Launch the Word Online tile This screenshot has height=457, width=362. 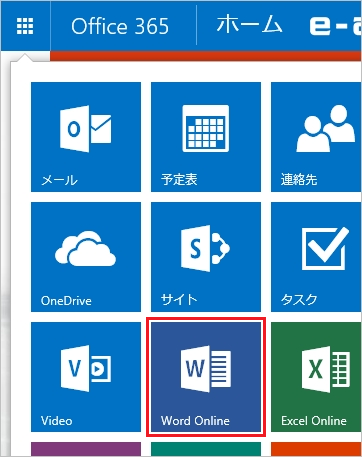[206, 377]
